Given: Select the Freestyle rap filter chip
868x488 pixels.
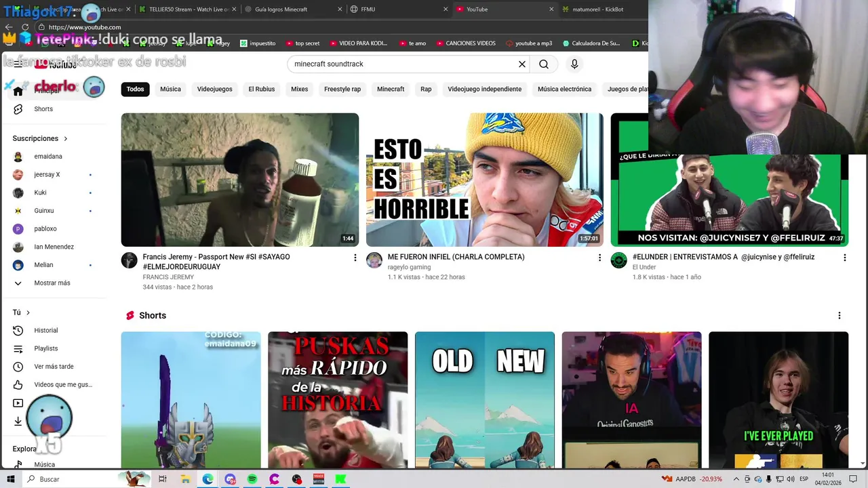Looking at the screenshot, I should 342,89.
